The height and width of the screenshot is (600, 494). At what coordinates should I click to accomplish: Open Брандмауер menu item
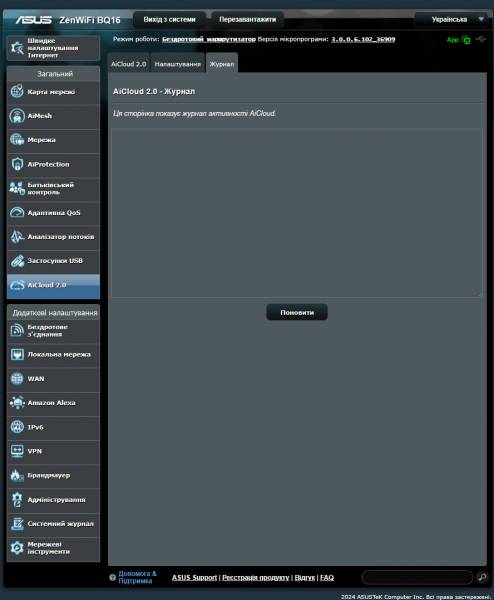tap(53, 476)
